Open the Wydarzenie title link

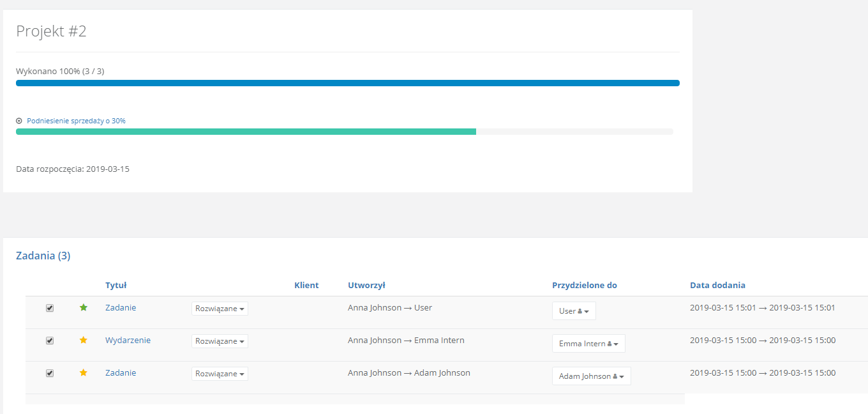[128, 341]
